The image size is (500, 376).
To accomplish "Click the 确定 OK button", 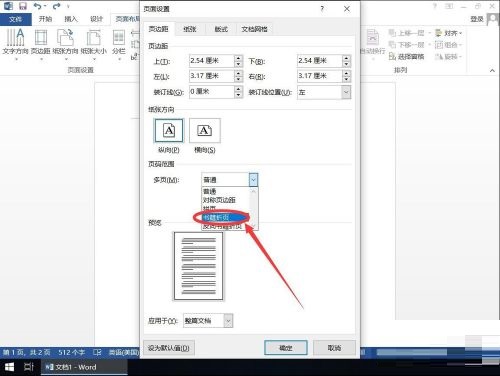I will [x=286, y=348].
